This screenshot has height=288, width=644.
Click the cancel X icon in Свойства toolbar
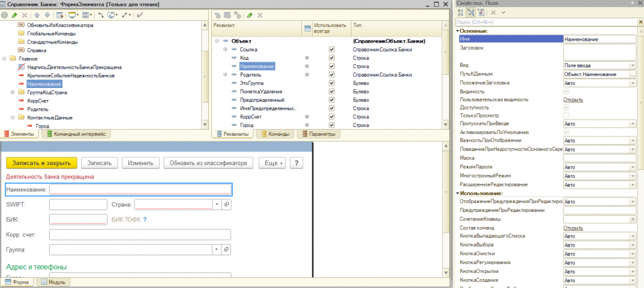(x=493, y=13)
